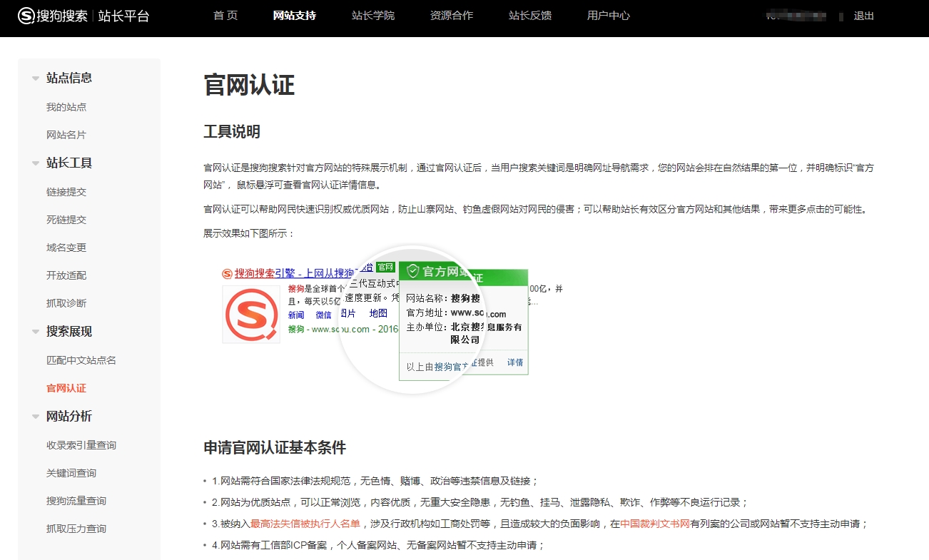Open 抓取诊断 sidebar item

[x=66, y=303]
